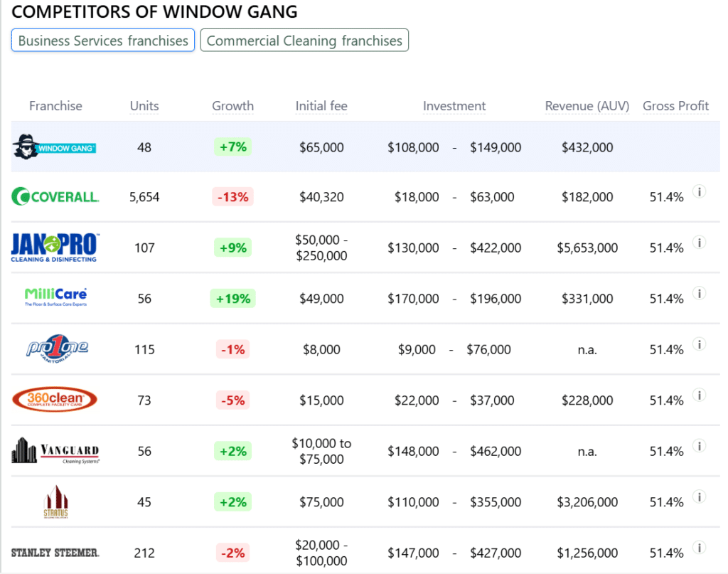Click the +9% growth badge for Jan-Pro
This screenshot has height=574, width=728.
(x=232, y=248)
